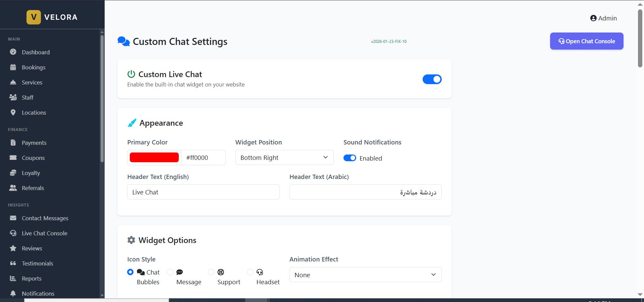Click the Locations pin icon

(x=13, y=112)
